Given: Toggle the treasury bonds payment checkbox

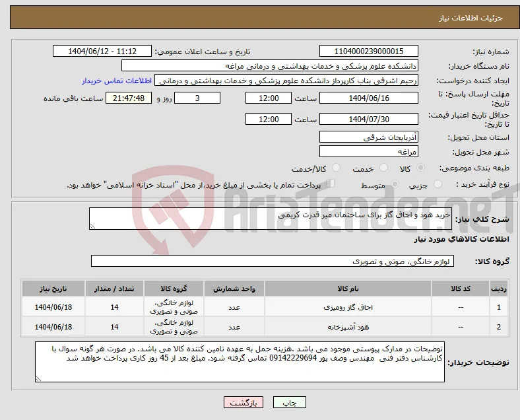Looking at the screenshot, I should tap(331, 184).
